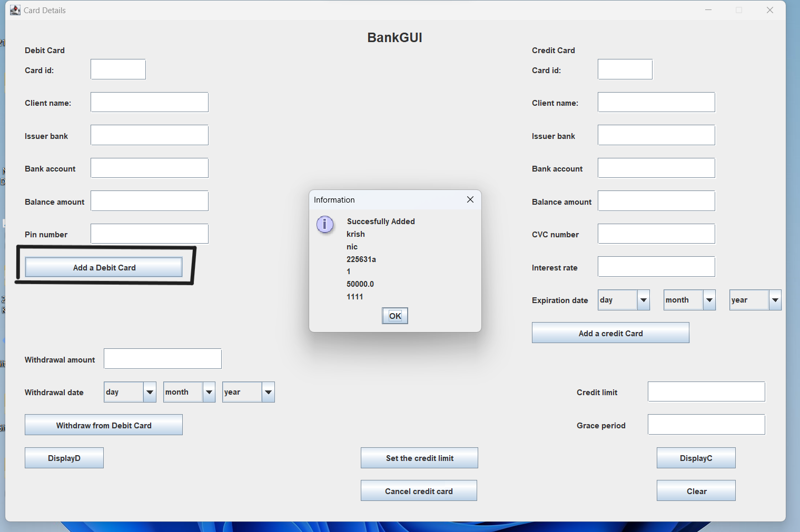Click the Cancel credit card button
800x532 pixels.
[419, 491]
